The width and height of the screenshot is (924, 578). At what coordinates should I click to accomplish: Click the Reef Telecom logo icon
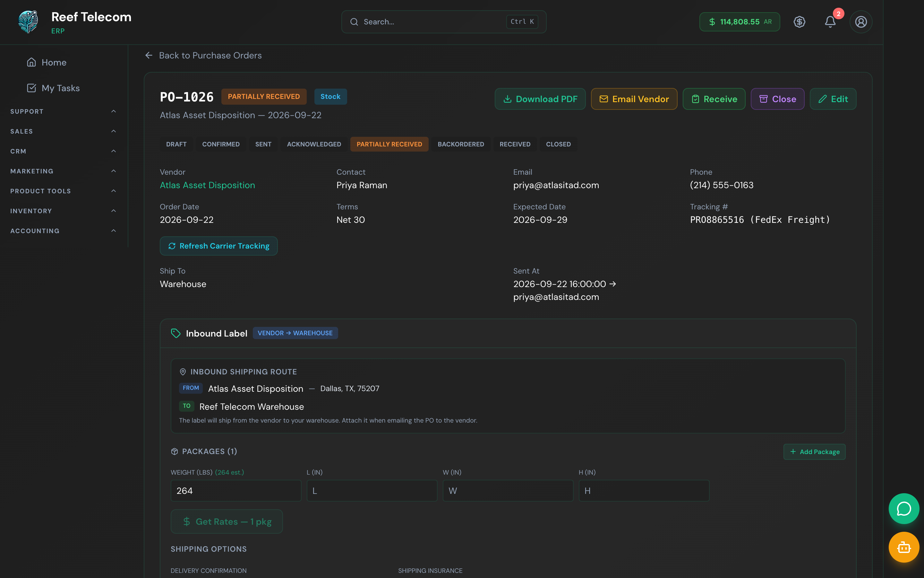tap(28, 22)
